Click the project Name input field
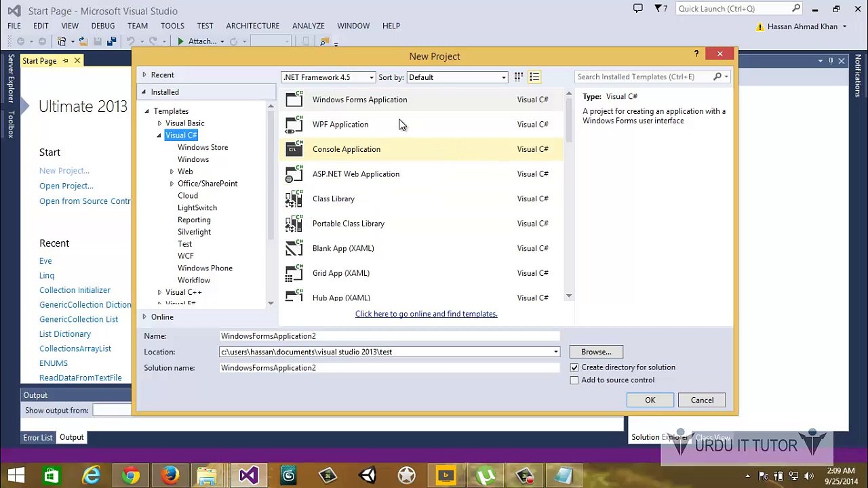The image size is (868, 488). (x=390, y=336)
